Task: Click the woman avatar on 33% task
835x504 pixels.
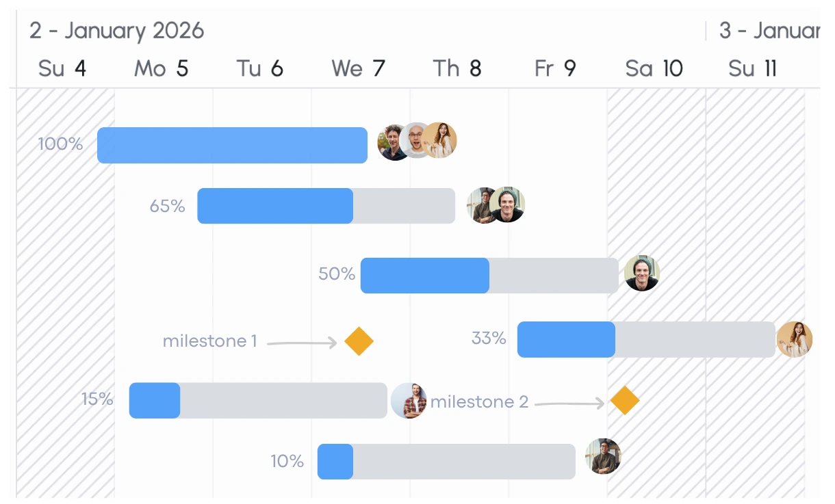Action: [x=795, y=339]
